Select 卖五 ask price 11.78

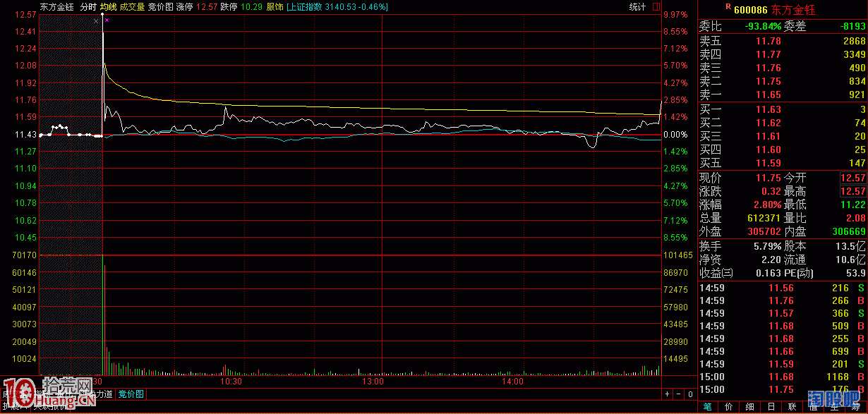(768, 42)
